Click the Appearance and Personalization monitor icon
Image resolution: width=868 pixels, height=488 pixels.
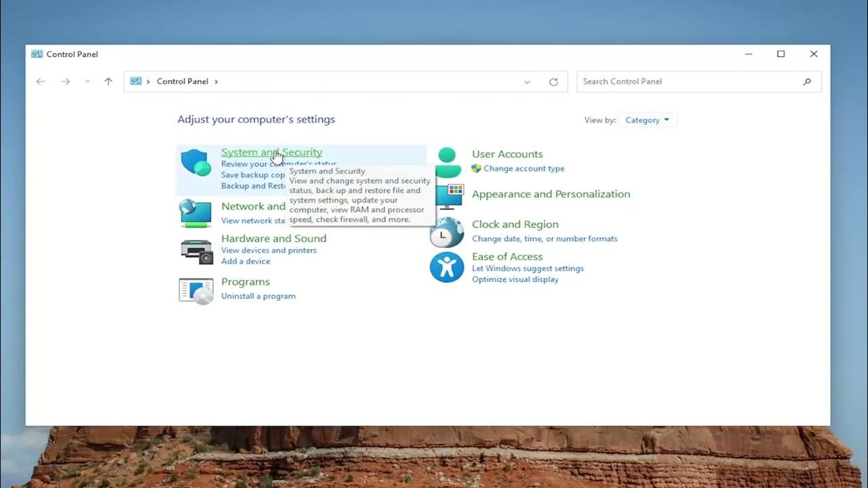(x=449, y=197)
